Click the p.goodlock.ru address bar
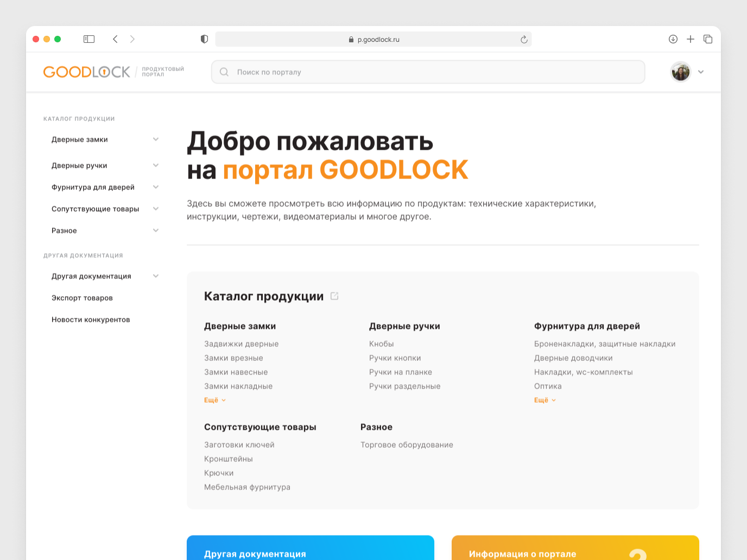This screenshot has height=560, width=747. point(373,39)
